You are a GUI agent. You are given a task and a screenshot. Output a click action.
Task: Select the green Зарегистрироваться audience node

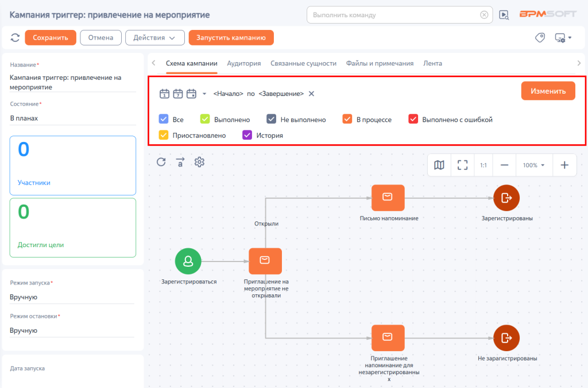pos(188,261)
